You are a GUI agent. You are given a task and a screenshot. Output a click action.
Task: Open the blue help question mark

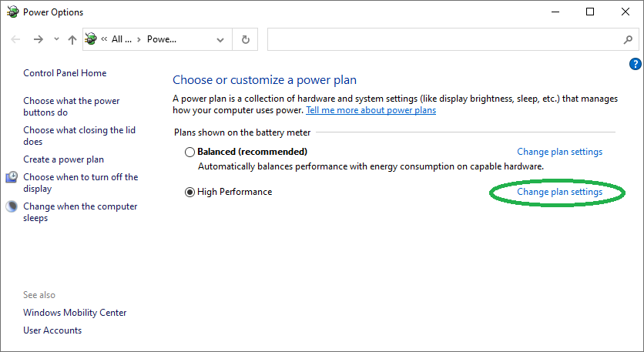(x=636, y=64)
